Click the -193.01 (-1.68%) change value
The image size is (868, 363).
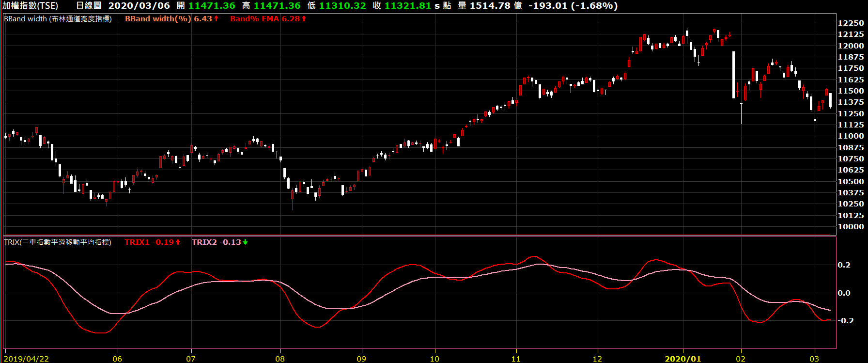click(573, 6)
